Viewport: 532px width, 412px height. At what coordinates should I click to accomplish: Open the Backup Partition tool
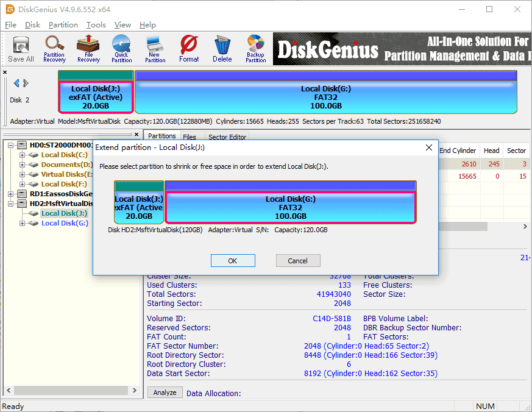pos(255,49)
